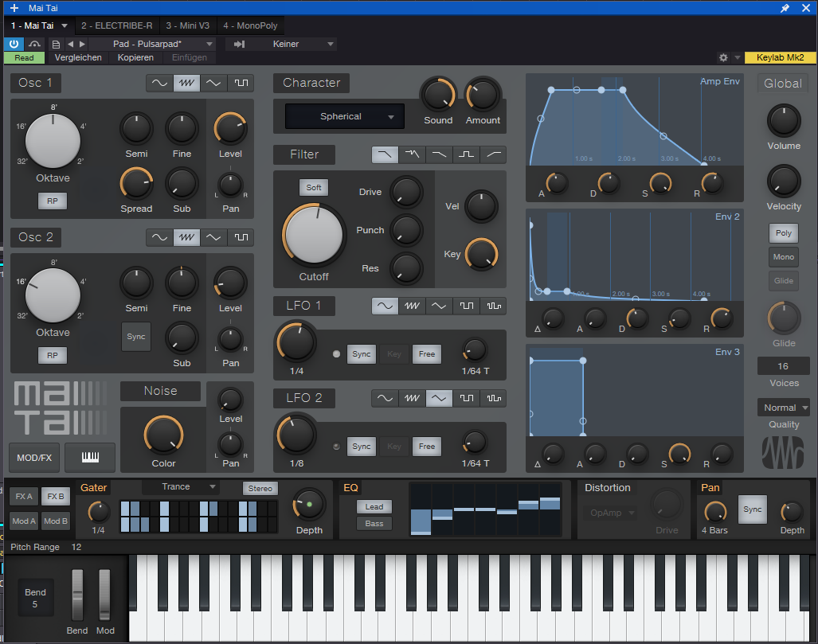Switch voice mode to Mono

point(784,256)
